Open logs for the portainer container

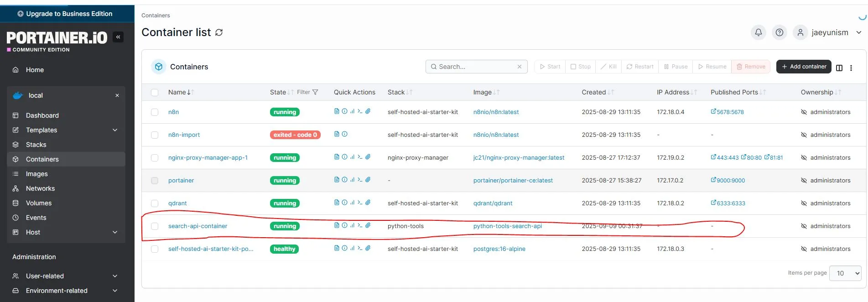point(337,180)
